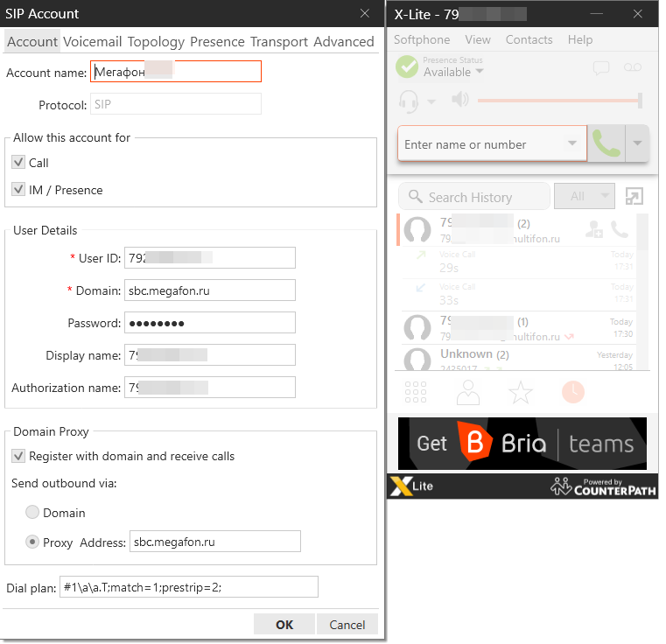Open the history clock icon in X-Lite
The width and height of the screenshot is (666, 644).
click(573, 392)
